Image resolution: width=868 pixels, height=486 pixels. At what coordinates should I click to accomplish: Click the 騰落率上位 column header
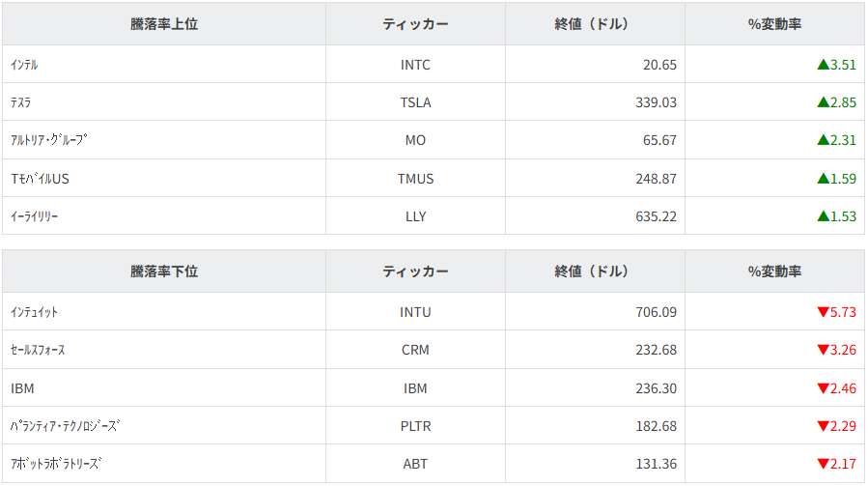click(x=164, y=24)
